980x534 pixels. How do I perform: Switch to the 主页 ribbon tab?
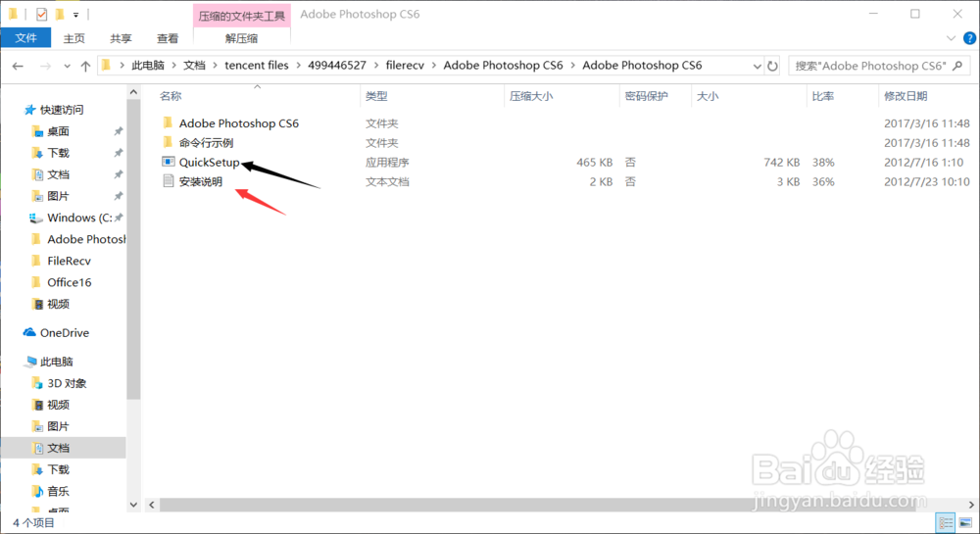pyautogui.click(x=73, y=39)
